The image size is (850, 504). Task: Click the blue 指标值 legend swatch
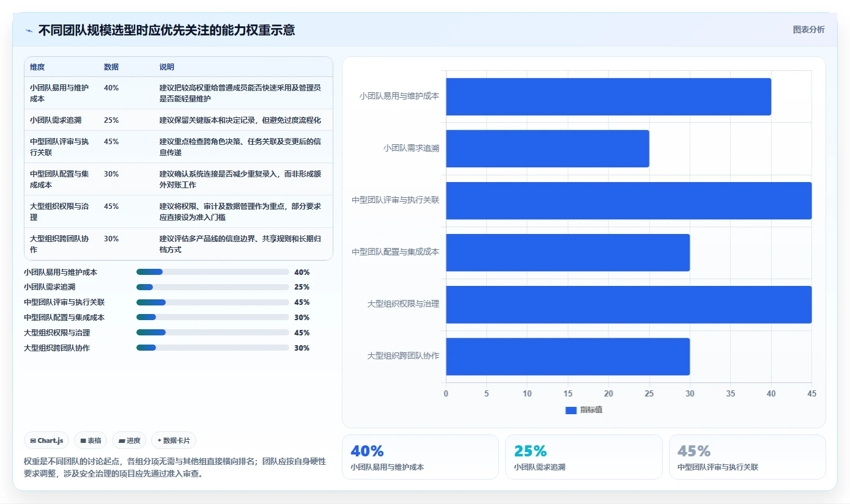click(x=571, y=410)
